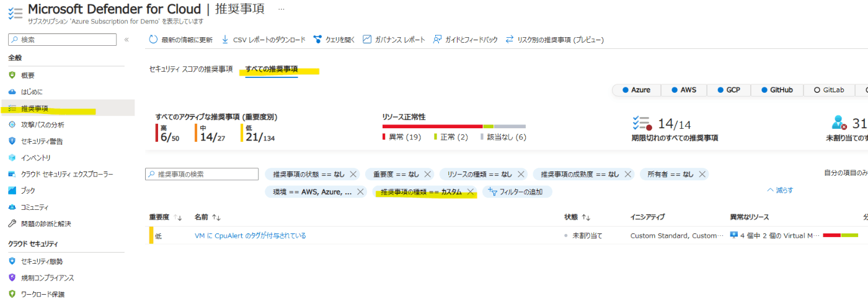Sort the table by 名前 column
The height and width of the screenshot is (304, 868).
click(x=208, y=217)
